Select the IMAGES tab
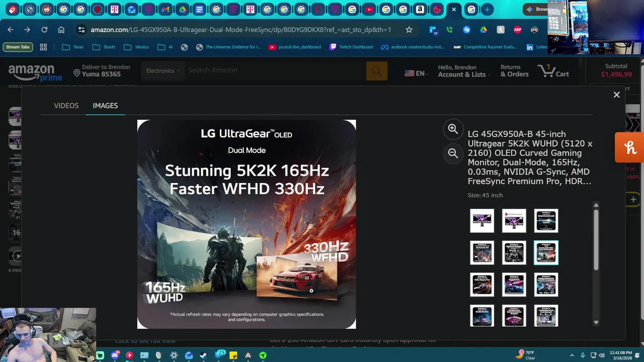The height and width of the screenshot is (362, 644). (105, 106)
